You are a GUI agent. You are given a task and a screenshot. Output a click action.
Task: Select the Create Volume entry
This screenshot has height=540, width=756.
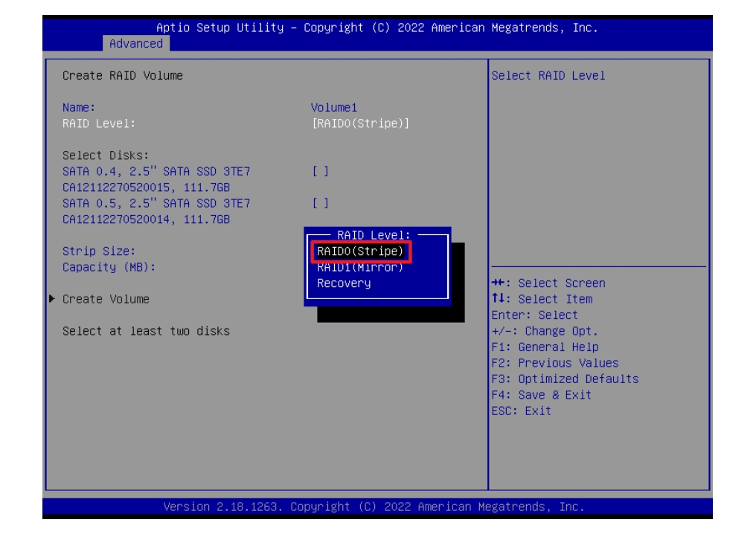tap(106, 299)
